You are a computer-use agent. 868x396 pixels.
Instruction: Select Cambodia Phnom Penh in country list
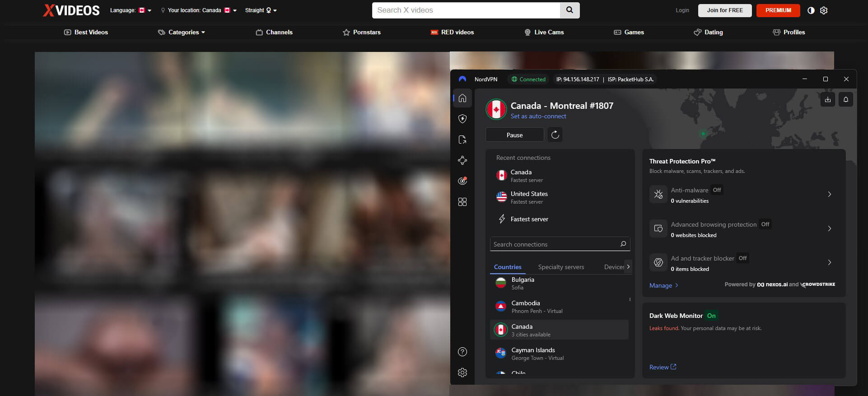click(x=559, y=307)
